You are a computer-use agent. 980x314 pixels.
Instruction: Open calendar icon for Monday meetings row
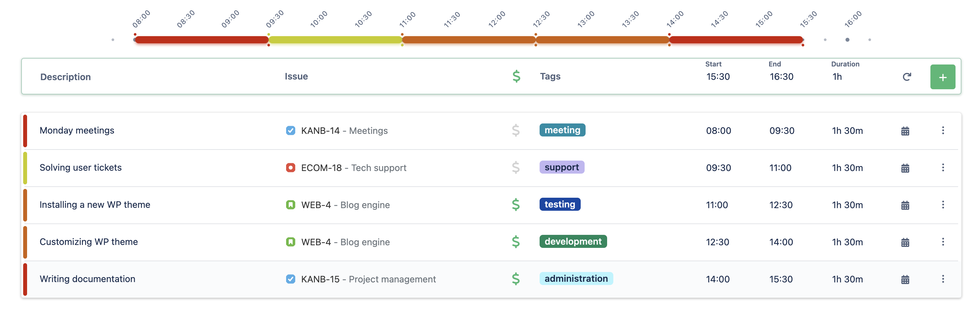(x=905, y=131)
